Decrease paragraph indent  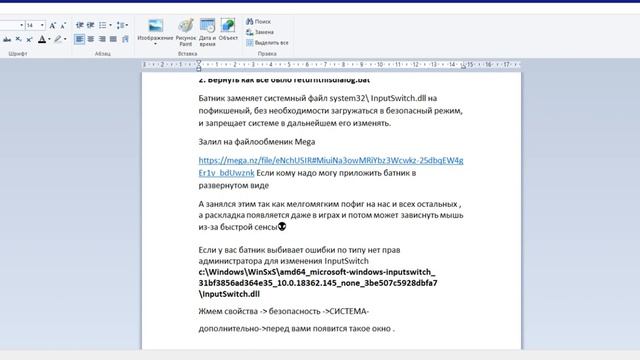(80, 25)
